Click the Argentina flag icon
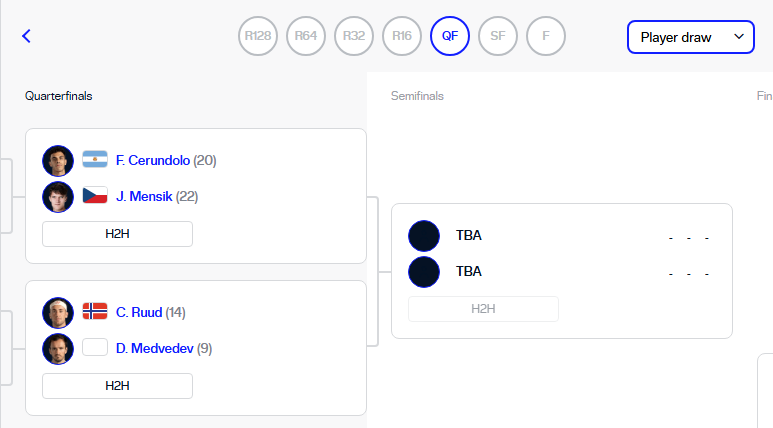The width and height of the screenshot is (773, 428). pos(95,159)
